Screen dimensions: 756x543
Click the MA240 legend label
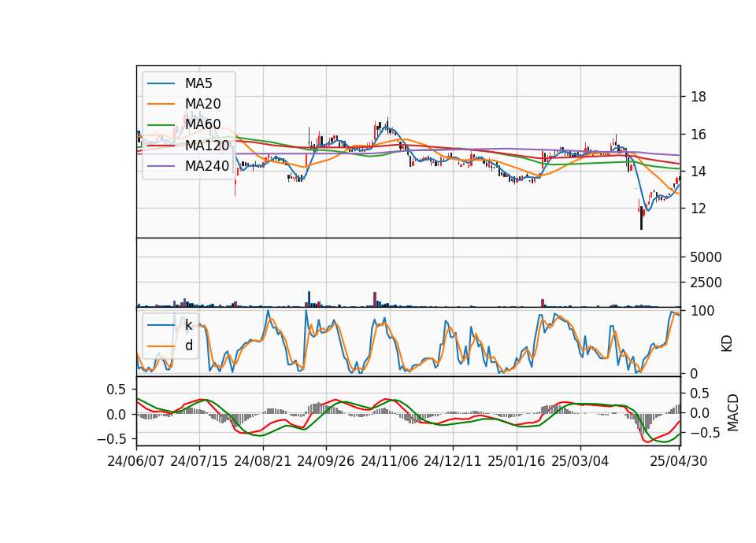[x=207, y=166]
